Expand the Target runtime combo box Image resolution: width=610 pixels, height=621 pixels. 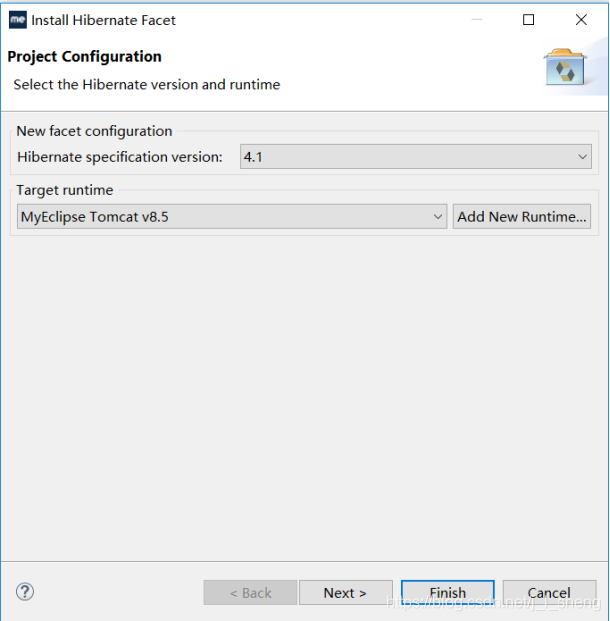coord(232,217)
